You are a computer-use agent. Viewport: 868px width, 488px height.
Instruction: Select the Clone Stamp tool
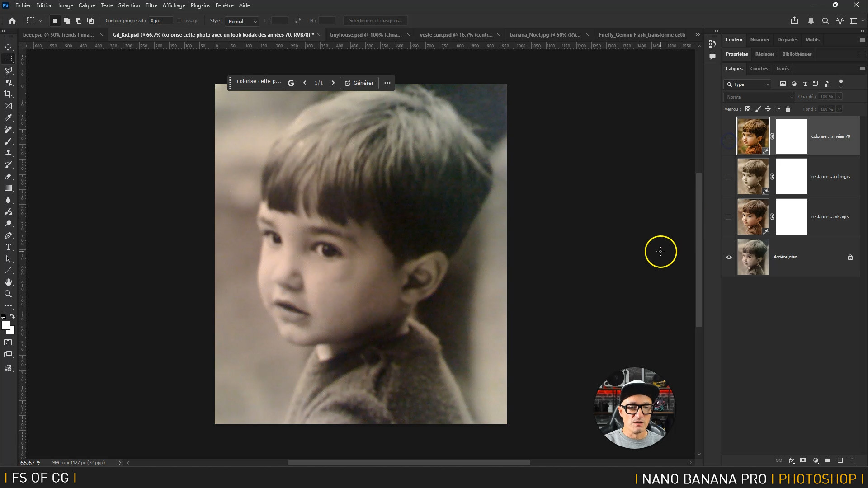click(x=8, y=153)
